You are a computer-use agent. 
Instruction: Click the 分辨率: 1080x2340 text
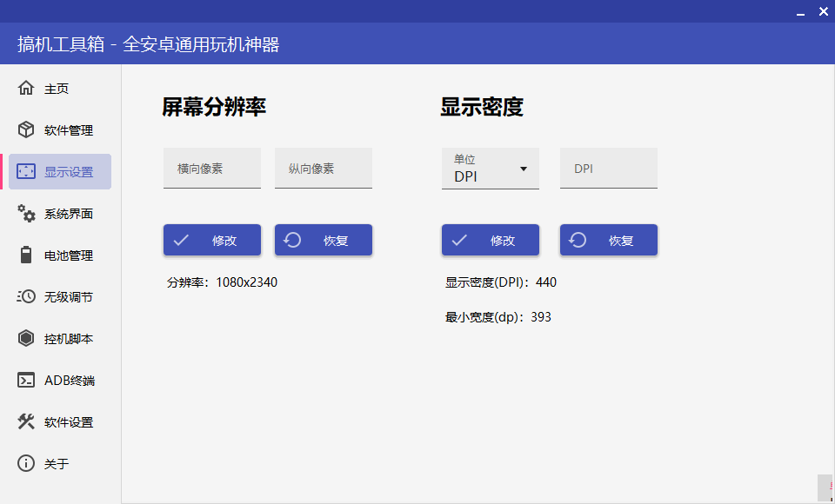(x=222, y=282)
